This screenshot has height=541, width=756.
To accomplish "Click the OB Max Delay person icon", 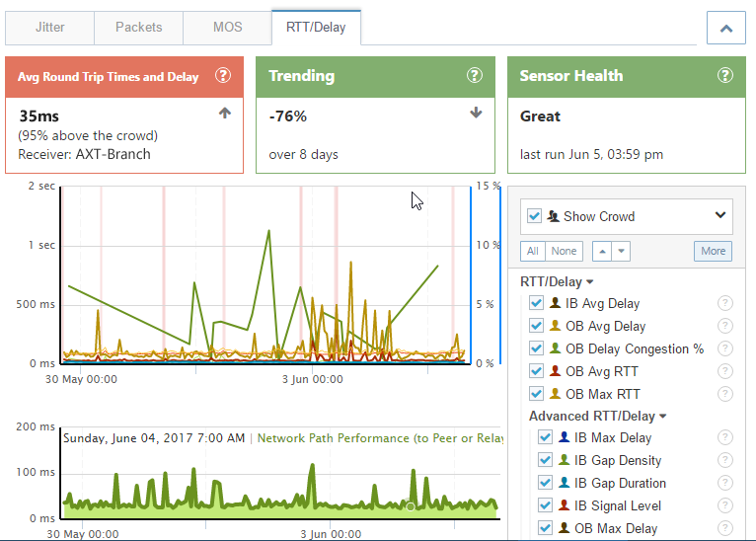I will pyautogui.click(x=564, y=527).
